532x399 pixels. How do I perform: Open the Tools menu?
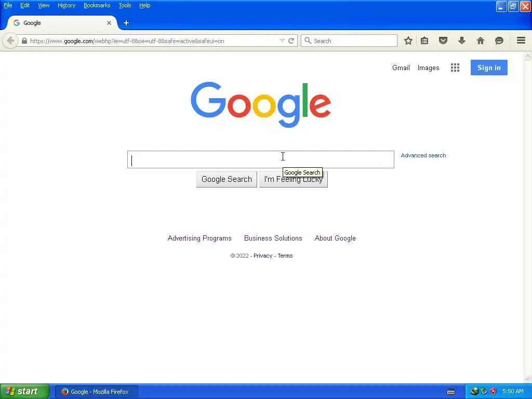point(125,5)
